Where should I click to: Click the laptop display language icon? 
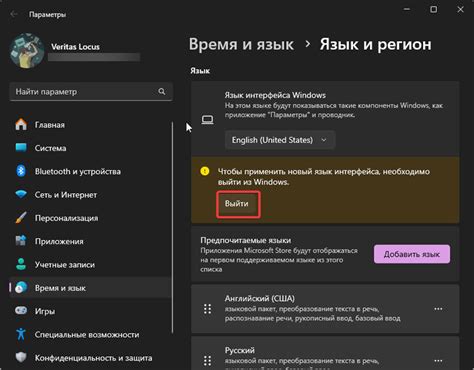(x=207, y=120)
